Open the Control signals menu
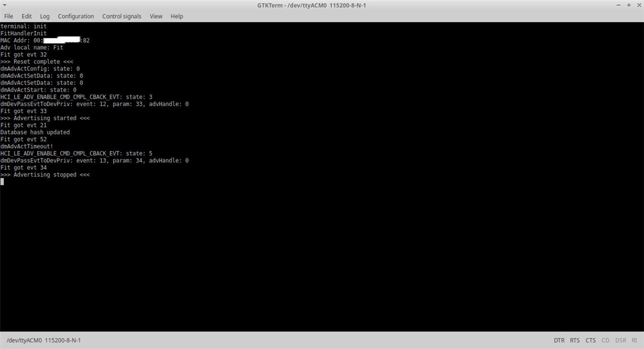Image resolution: width=644 pixels, height=349 pixels. 122,16
